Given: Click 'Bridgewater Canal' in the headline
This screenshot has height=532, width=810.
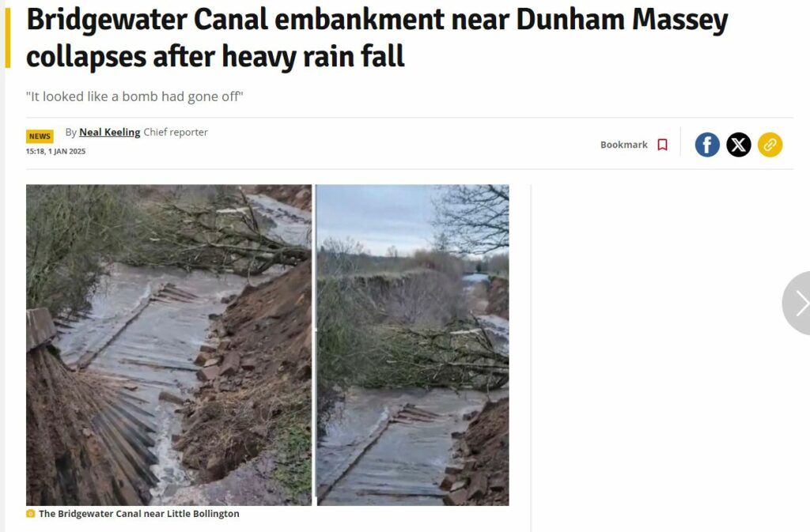Looking at the screenshot, I should click(147, 20).
